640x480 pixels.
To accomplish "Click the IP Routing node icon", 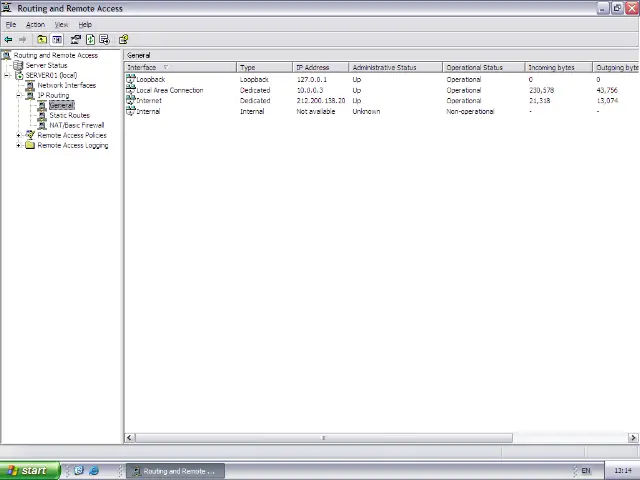I will tap(30, 95).
